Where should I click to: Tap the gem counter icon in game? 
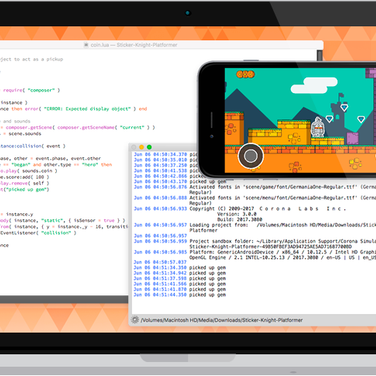(x=245, y=74)
